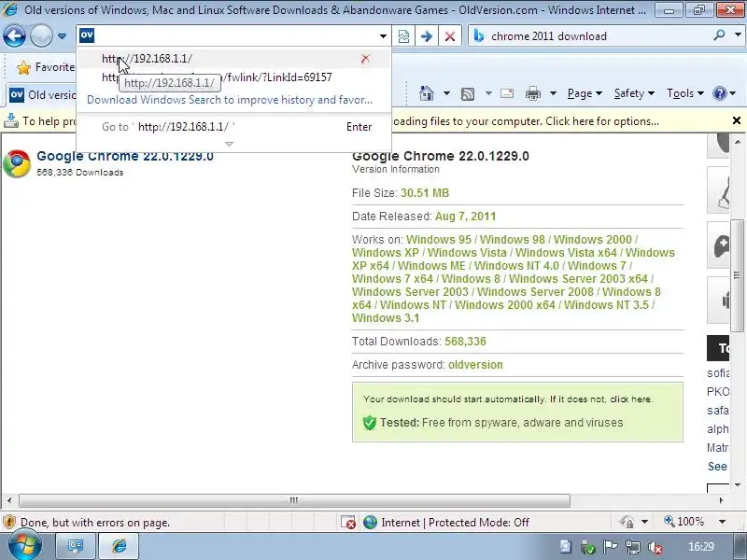Click the Google Chrome logo icon
The height and width of the screenshot is (560, 747).
coord(17,163)
